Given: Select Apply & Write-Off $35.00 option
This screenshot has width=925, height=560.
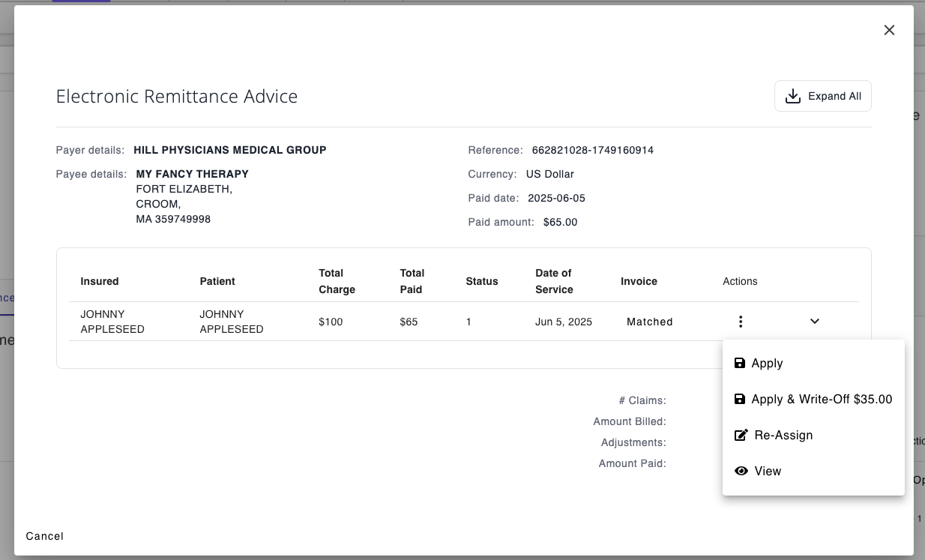Looking at the screenshot, I should coord(822,400).
